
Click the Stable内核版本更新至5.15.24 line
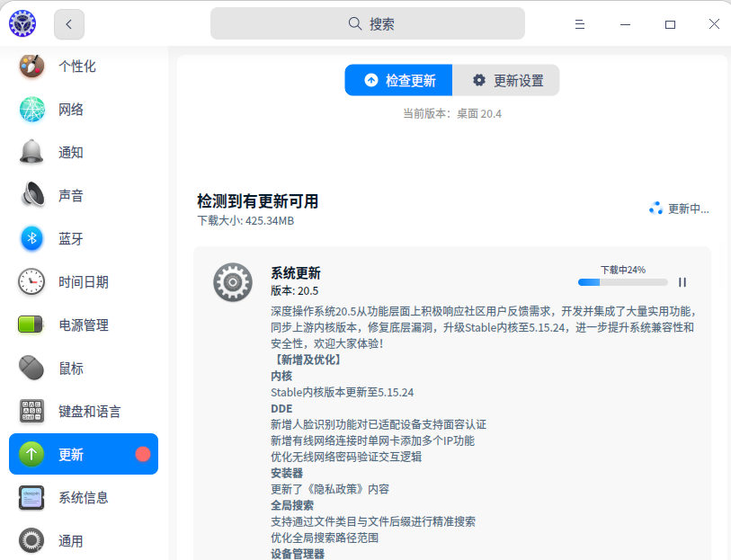[343, 392]
